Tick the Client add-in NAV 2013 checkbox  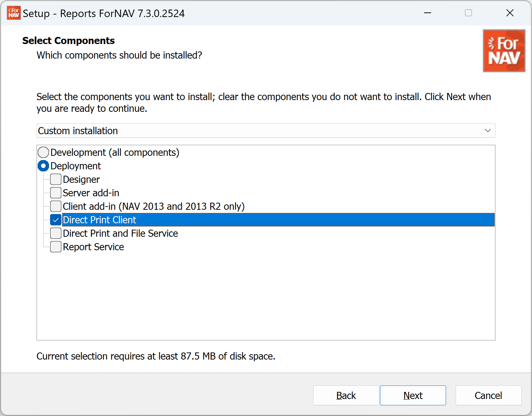(x=56, y=206)
